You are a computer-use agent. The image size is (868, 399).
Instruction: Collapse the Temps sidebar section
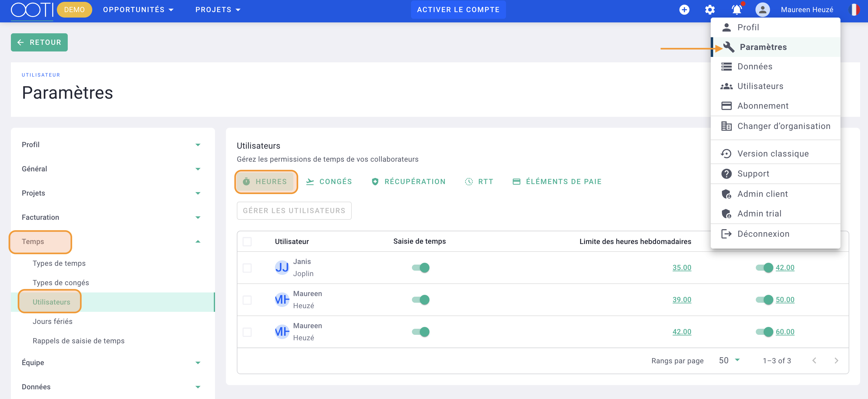(x=113, y=242)
